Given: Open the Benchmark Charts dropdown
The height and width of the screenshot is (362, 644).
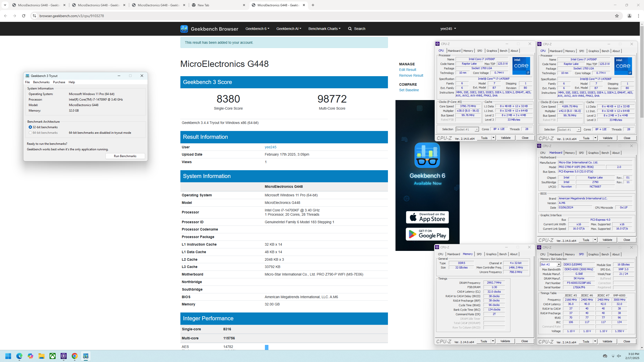Looking at the screenshot, I should (325, 29).
